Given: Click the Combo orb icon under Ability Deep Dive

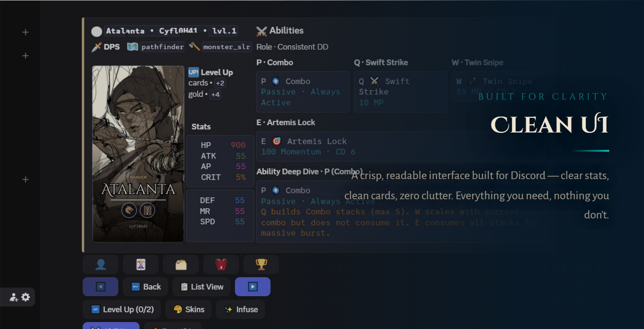Looking at the screenshot, I should click(x=276, y=191).
